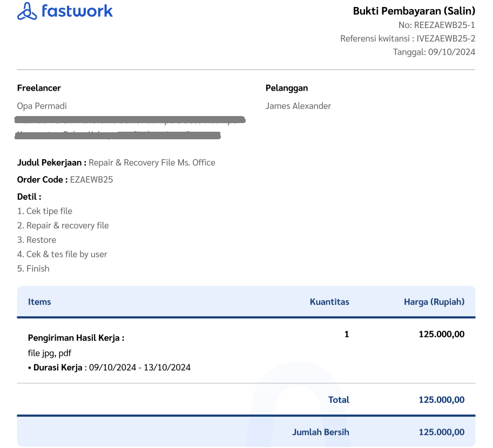Select the Durasi Kerja date range
The width and height of the screenshot is (493, 448).
point(108,367)
